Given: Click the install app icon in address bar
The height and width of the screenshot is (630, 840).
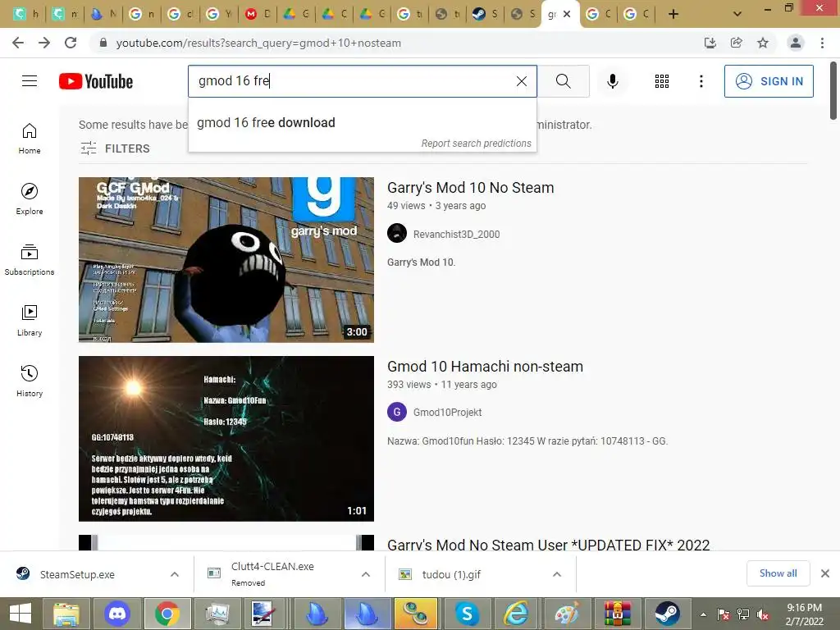Looking at the screenshot, I should 710,43.
